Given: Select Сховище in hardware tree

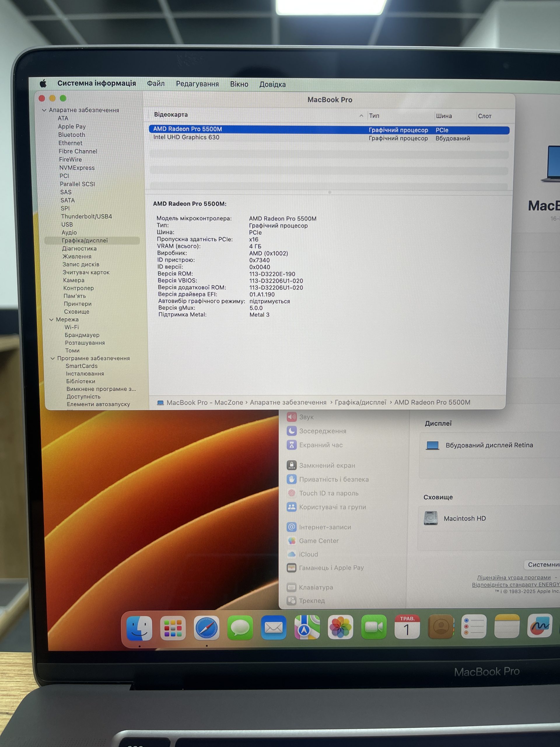Looking at the screenshot, I should (x=77, y=312).
